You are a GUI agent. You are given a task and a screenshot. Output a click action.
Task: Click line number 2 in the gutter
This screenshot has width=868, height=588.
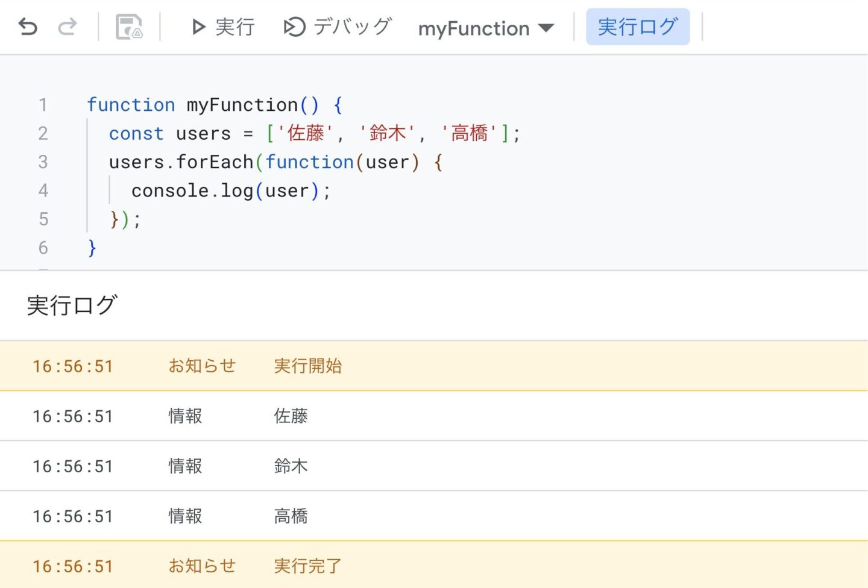[x=43, y=133]
